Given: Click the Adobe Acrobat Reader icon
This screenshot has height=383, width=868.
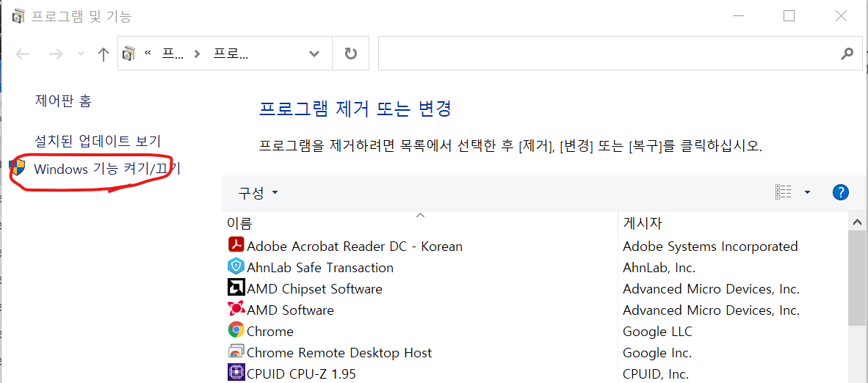Looking at the screenshot, I should (x=236, y=244).
